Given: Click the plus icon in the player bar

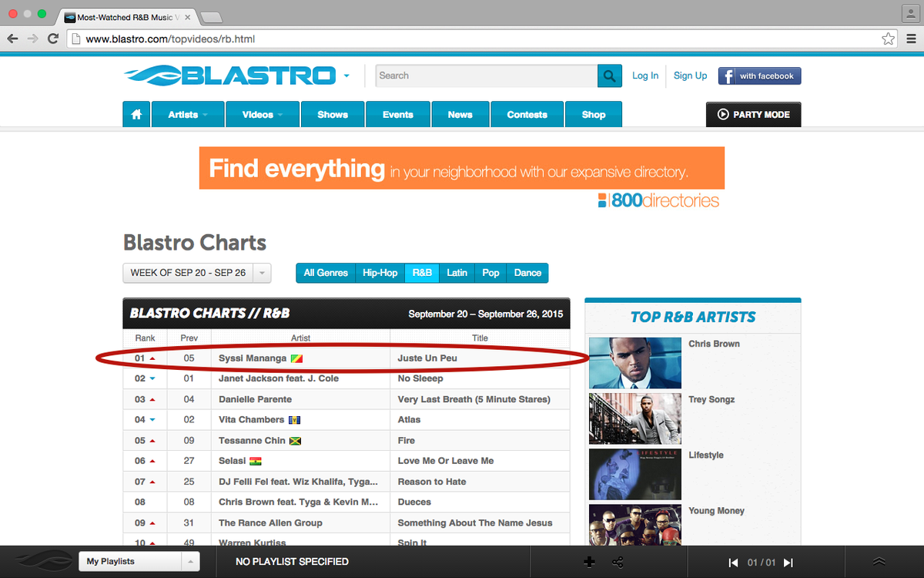Looking at the screenshot, I should 590,562.
